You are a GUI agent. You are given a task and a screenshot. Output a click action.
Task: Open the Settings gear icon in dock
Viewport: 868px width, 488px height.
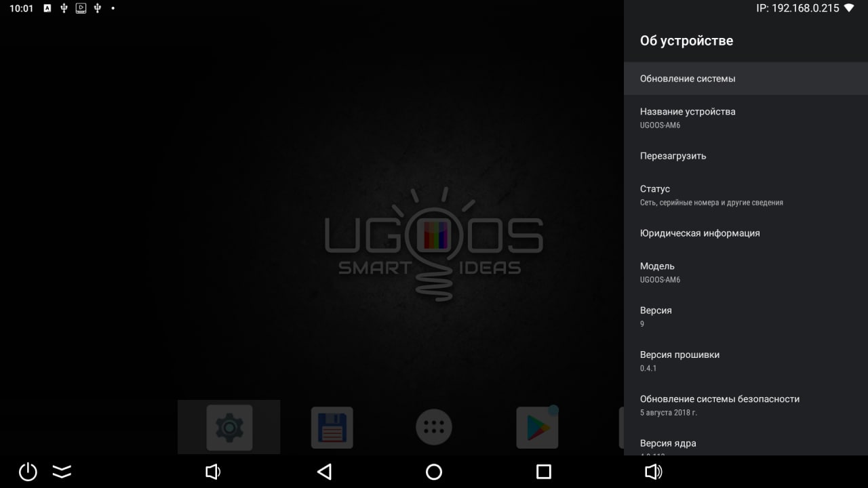pyautogui.click(x=229, y=428)
